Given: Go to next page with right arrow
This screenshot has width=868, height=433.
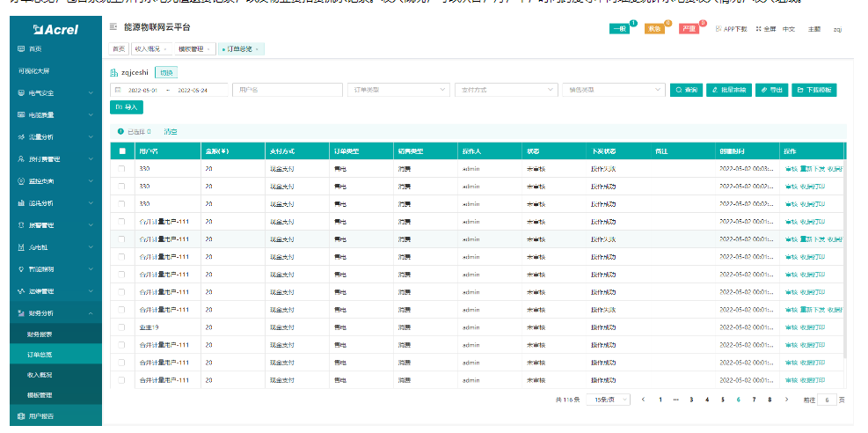Looking at the screenshot, I should [x=786, y=400].
